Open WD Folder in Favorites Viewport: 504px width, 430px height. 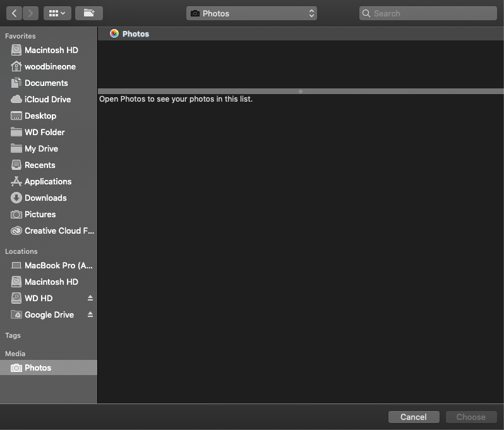coord(49,132)
